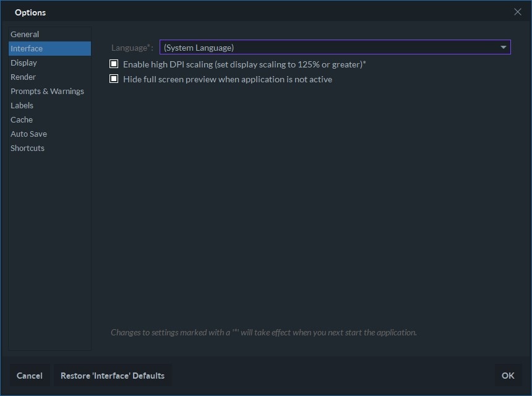Restore 'Interface' Defaults
Screen dimensions: 532x396
tap(113, 376)
